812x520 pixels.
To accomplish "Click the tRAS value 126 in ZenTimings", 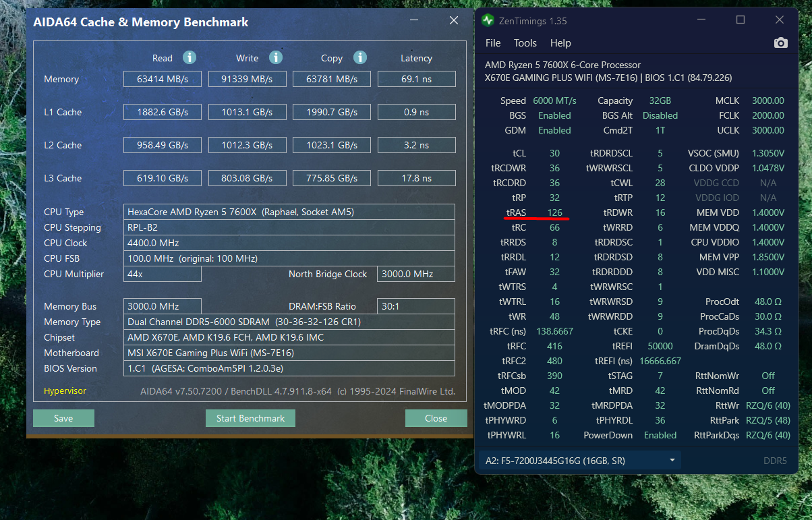I will tap(554, 212).
